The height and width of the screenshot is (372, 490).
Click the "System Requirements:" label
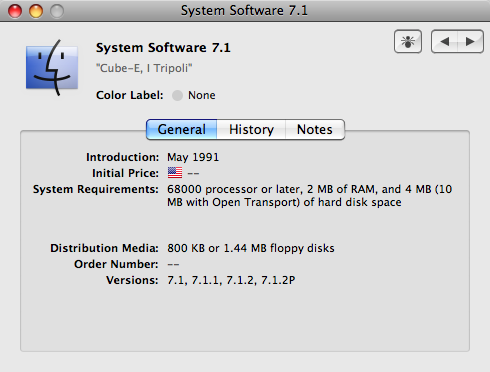point(96,189)
